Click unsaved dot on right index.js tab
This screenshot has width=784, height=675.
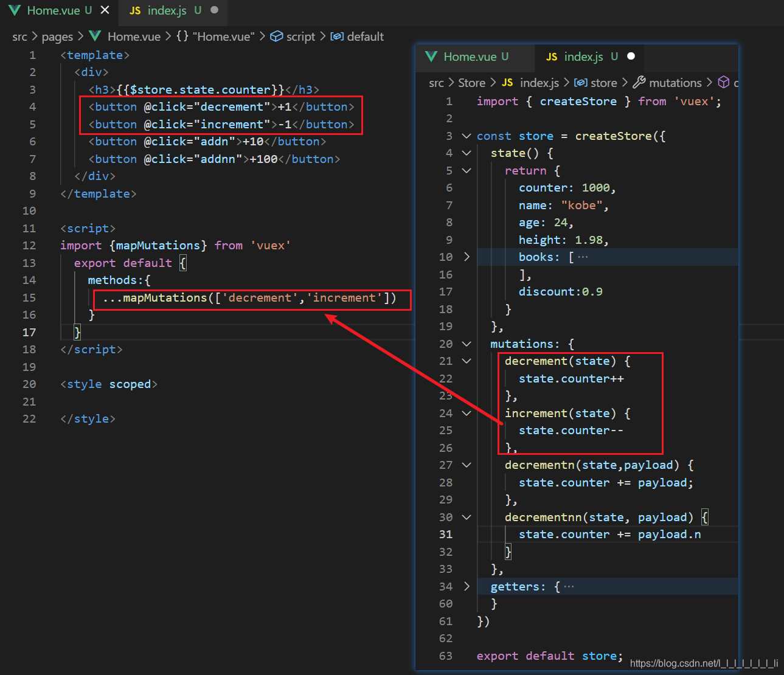631,57
